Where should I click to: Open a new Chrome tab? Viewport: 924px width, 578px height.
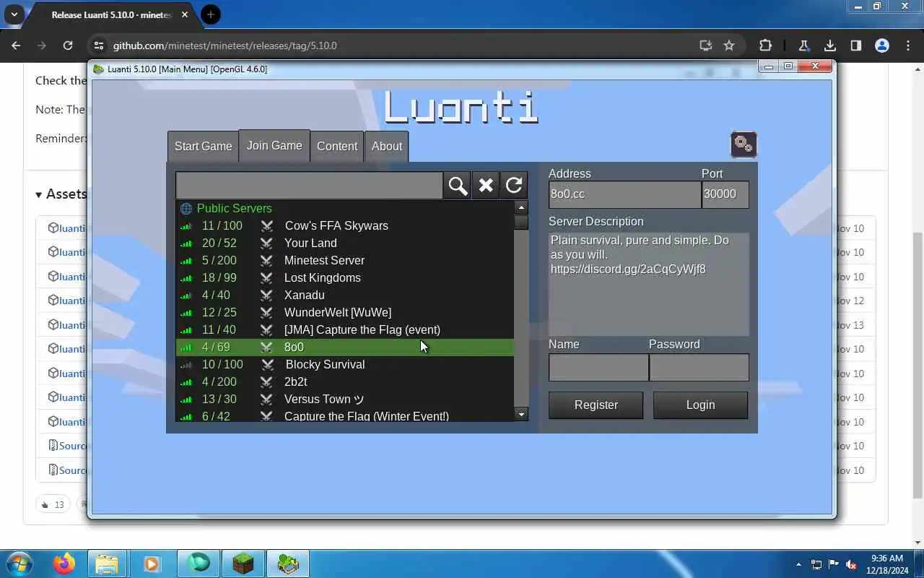[211, 14]
